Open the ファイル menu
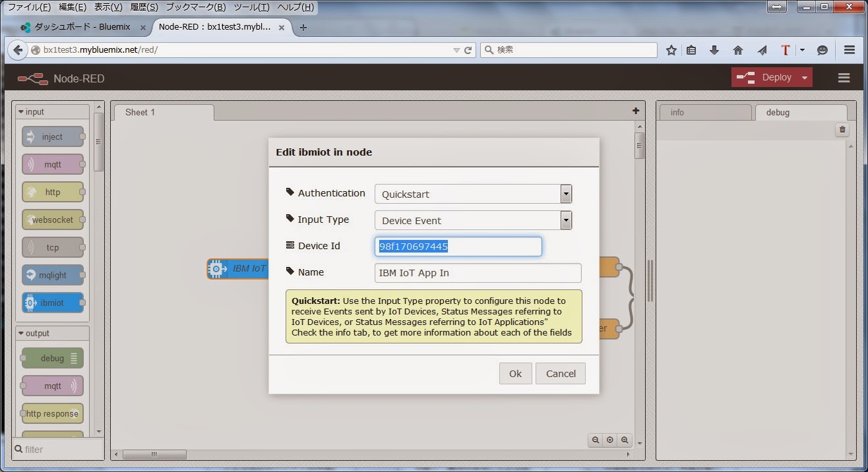The image size is (868, 472). click(x=29, y=7)
